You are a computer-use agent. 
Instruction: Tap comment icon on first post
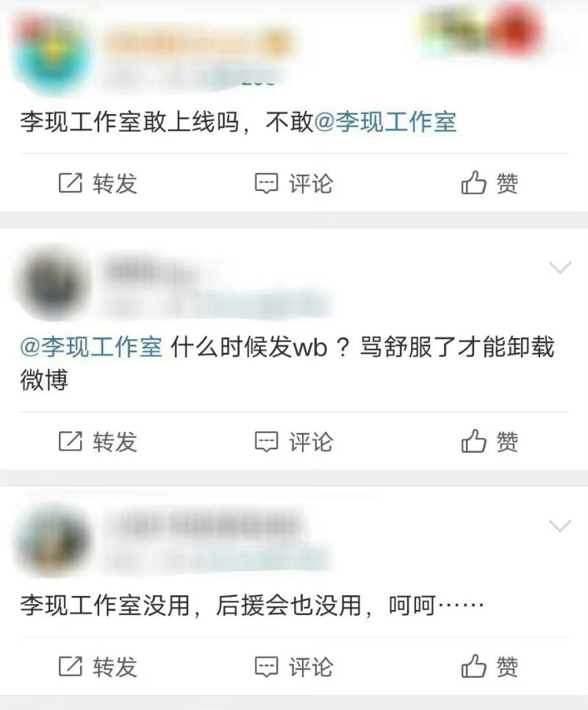click(x=266, y=184)
